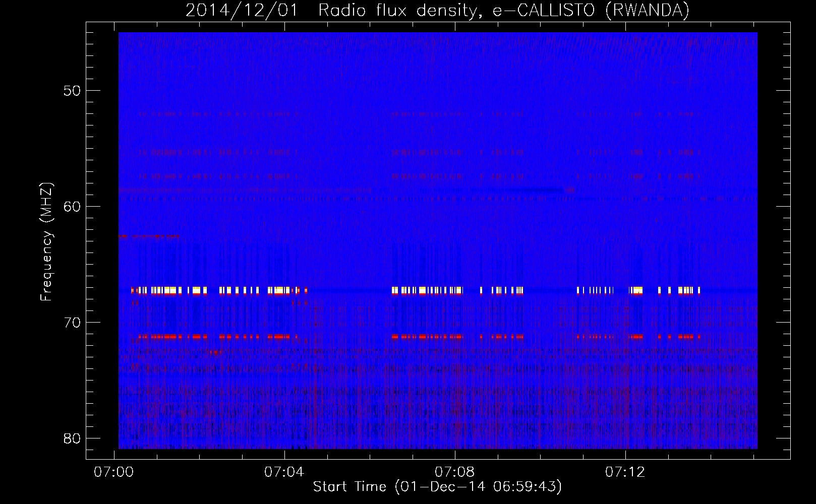Image resolution: width=816 pixels, height=504 pixels.
Task: Click the 80 frequency tick label
Action: [x=72, y=438]
